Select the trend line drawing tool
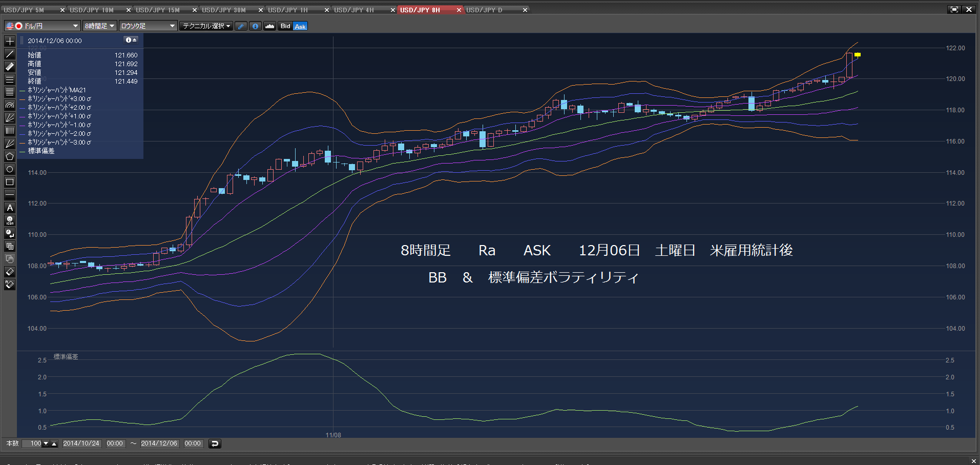 click(10, 54)
